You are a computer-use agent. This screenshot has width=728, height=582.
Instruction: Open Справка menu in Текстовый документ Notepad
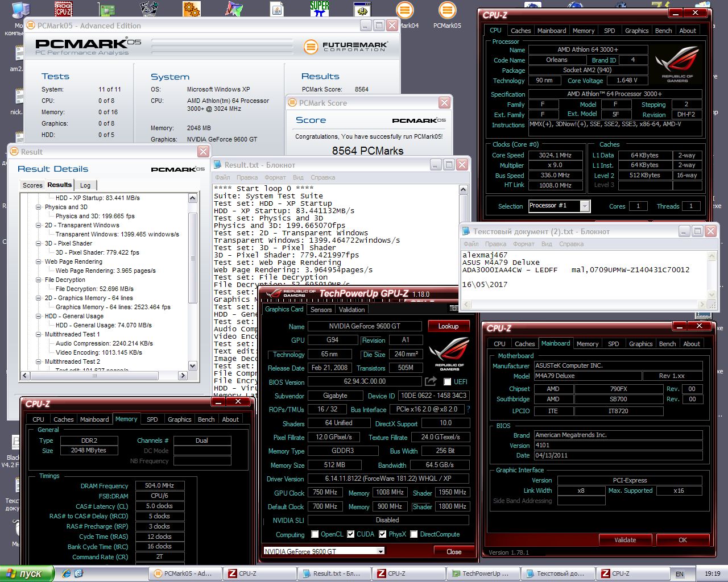coord(571,244)
